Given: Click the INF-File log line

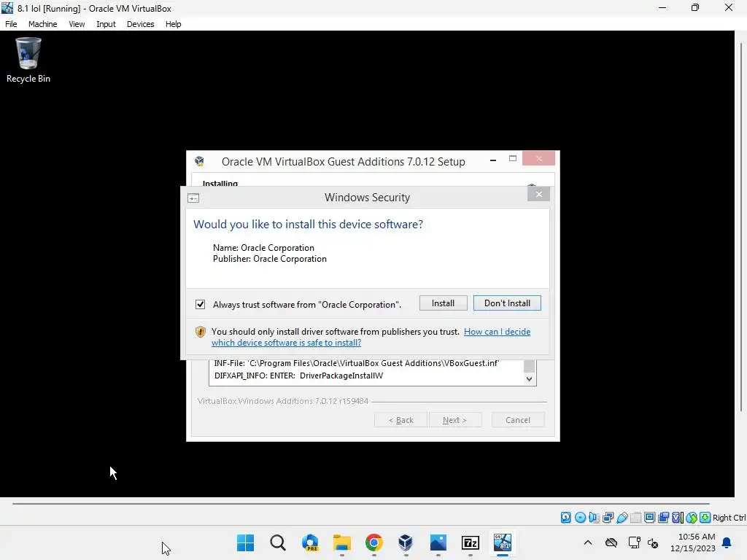Looking at the screenshot, I should click(357, 363).
